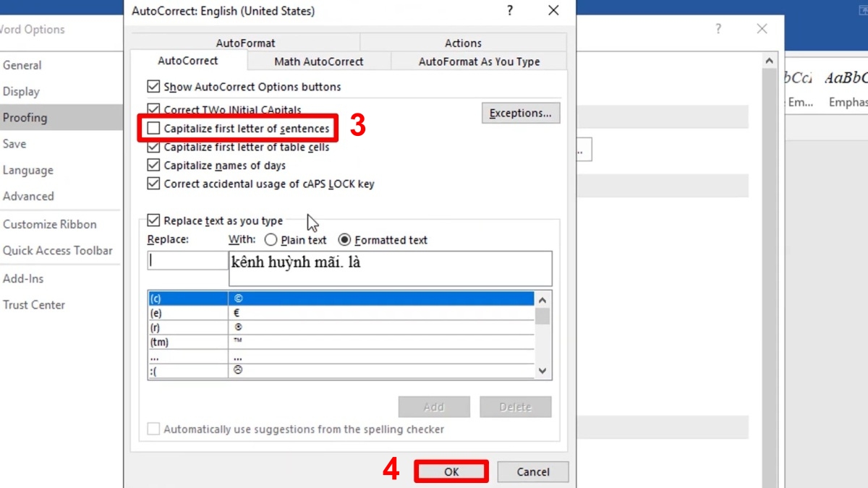Disable Correct TWo INitial CApitals
The height and width of the screenshot is (488, 868).
point(153,109)
